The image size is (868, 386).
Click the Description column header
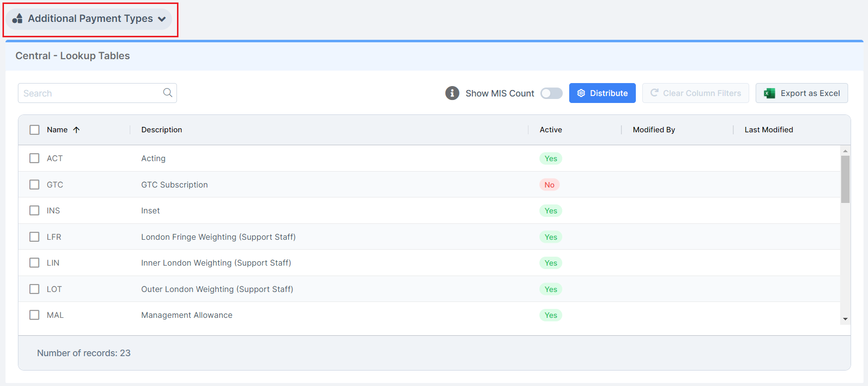(162, 130)
